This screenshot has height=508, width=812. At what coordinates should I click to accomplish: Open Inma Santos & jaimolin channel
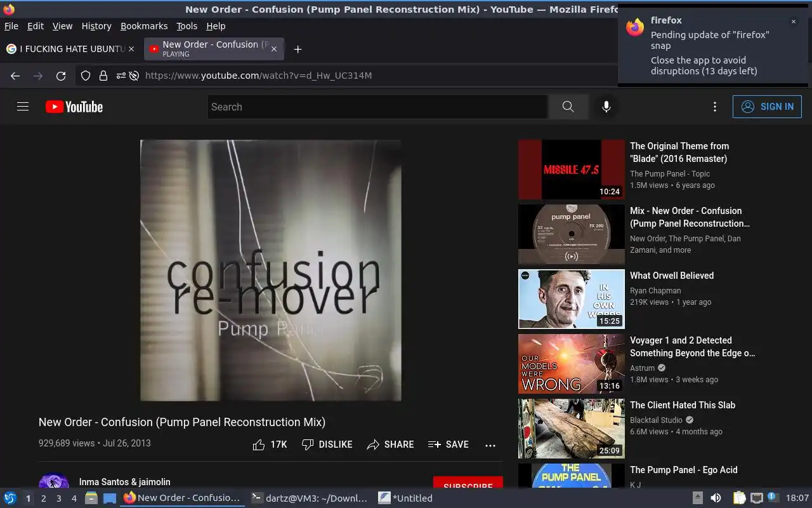click(124, 482)
